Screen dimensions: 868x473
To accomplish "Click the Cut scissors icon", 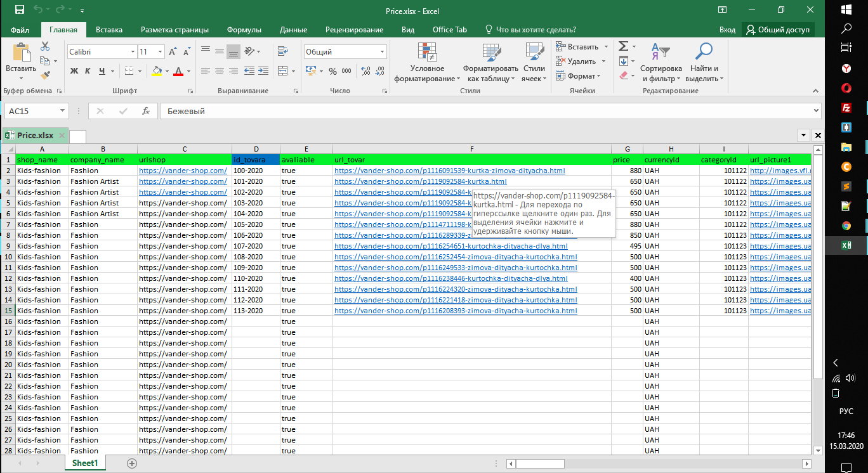I will tap(44, 46).
